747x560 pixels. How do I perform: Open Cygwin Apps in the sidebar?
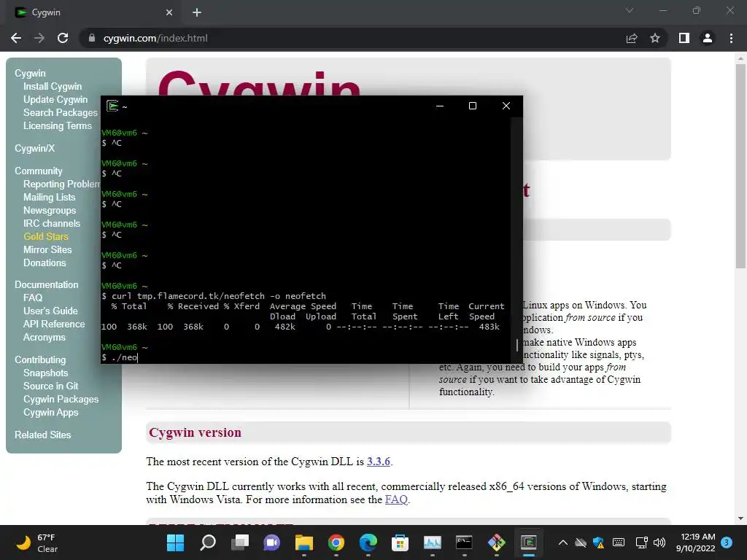(51, 413)
